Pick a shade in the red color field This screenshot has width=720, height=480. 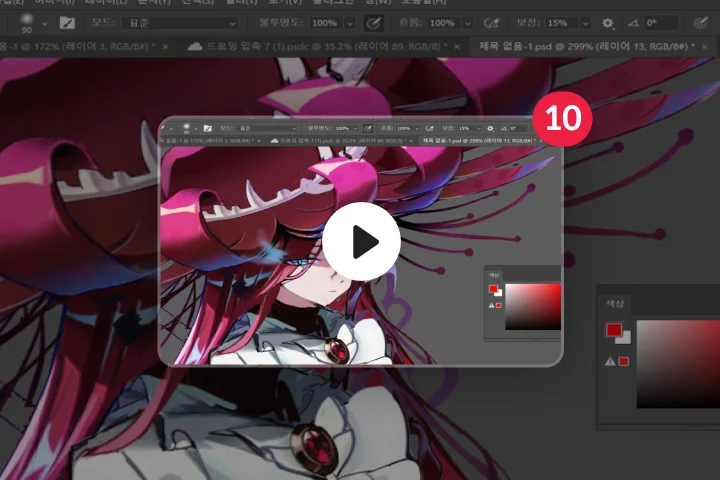[x=678, y=364]
